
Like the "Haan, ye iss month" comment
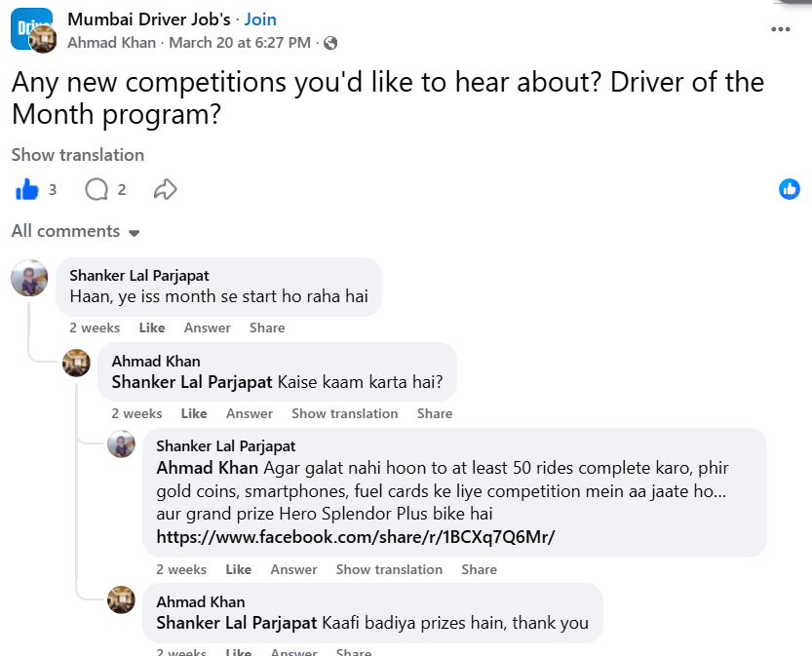pyautogui.click(x=152, y=328)
